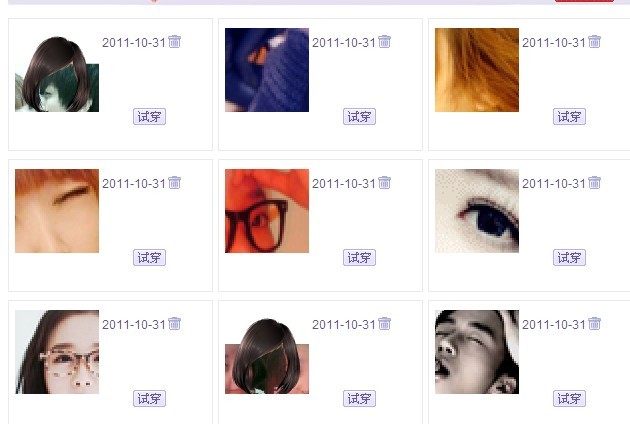Open the woman with patterned glasses thumbnail
Viewport: 630px width, 424px height.
click(57, 352)
